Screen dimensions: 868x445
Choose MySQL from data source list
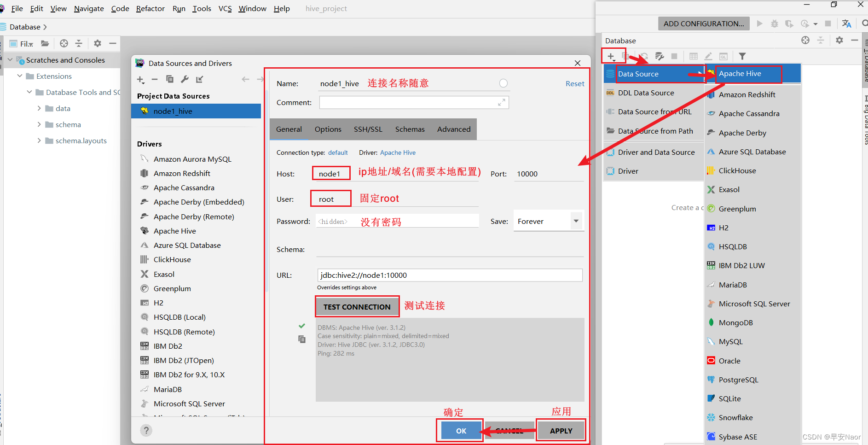752,341
